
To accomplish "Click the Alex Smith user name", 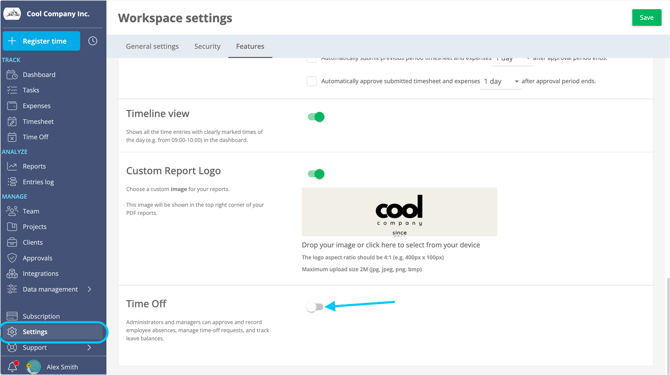I will tap(62, 367).
